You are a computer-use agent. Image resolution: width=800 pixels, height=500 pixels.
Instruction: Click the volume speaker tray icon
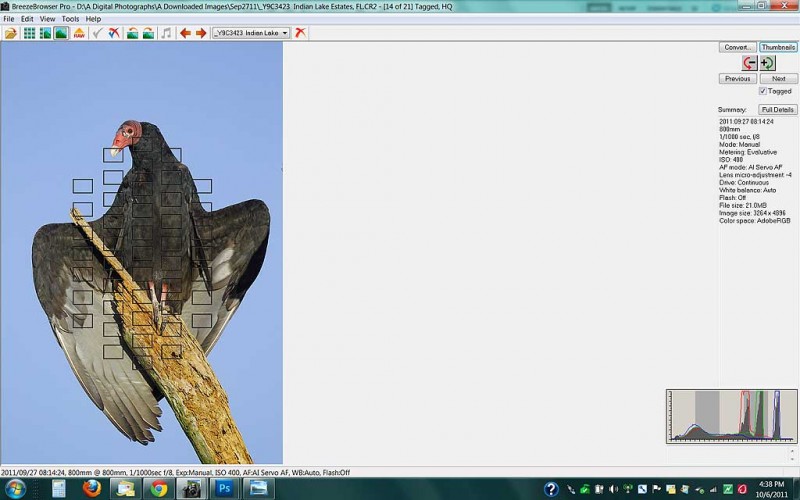pyautogui.click(x=613, y=489)
